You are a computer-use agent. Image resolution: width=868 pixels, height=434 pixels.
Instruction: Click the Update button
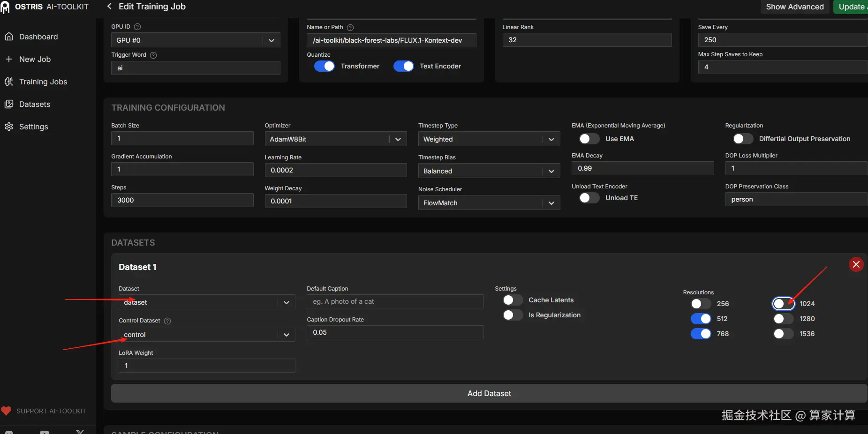pyautogui.click(x=851, y=7)
